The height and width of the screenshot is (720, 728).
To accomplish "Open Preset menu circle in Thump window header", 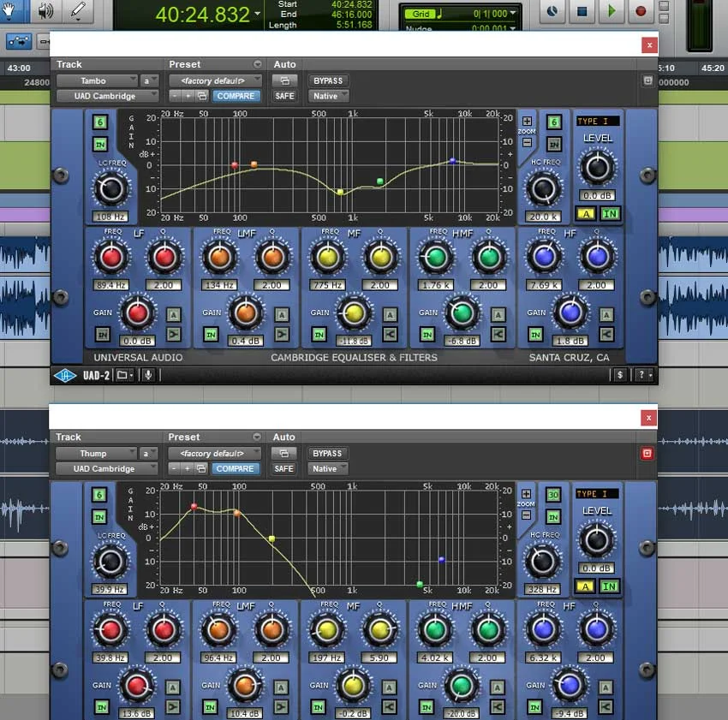I will 256,437.
